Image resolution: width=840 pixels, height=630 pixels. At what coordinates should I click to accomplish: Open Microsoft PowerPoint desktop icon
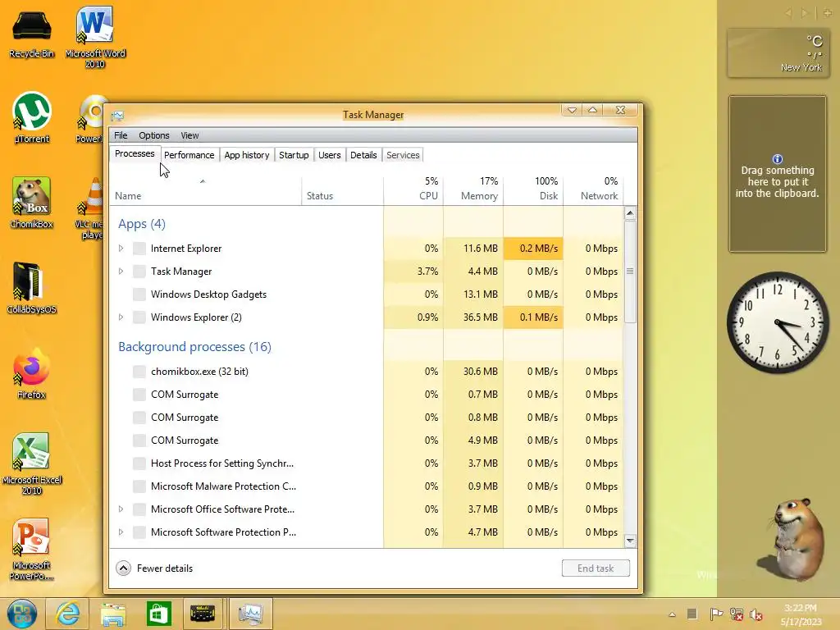click(32, 549)
